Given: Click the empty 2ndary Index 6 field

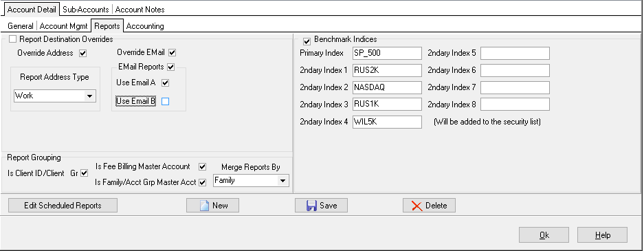Looking at the screenshot, I should [515, 70].
